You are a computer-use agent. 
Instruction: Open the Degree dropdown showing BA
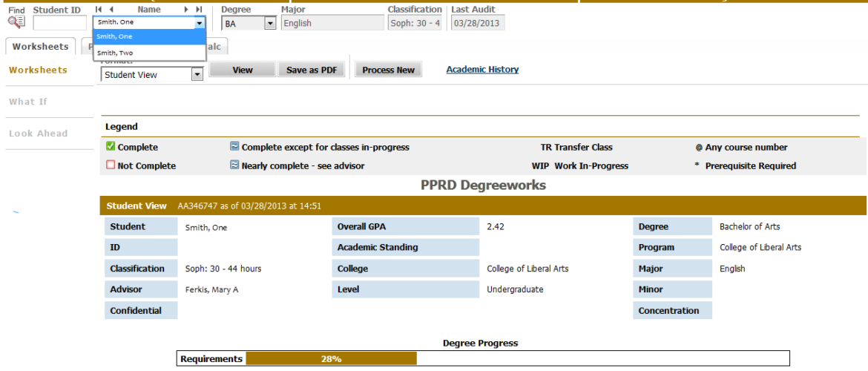click(269, 24)
